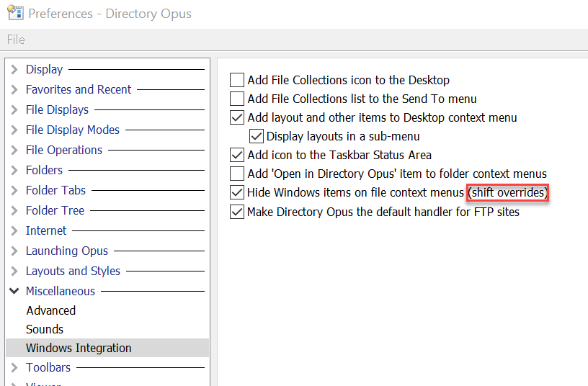Expand the File Display Modes chevron
The height and width of the screenshot is (386, 588).
click(x=14, y=130)
